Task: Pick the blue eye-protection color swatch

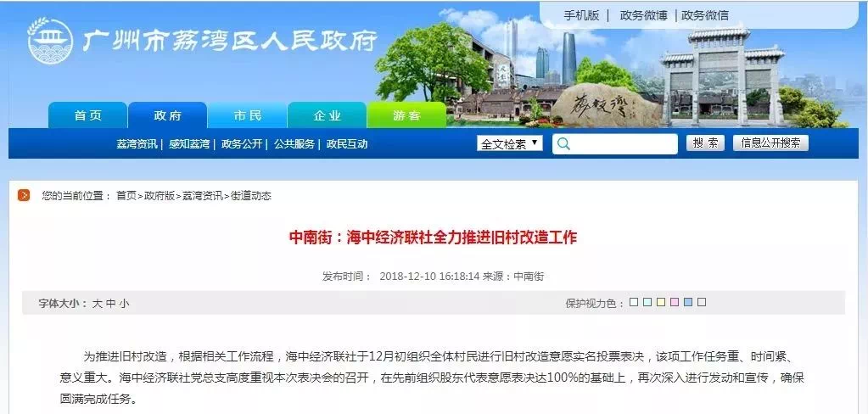Action: click(x=688, y=302)
